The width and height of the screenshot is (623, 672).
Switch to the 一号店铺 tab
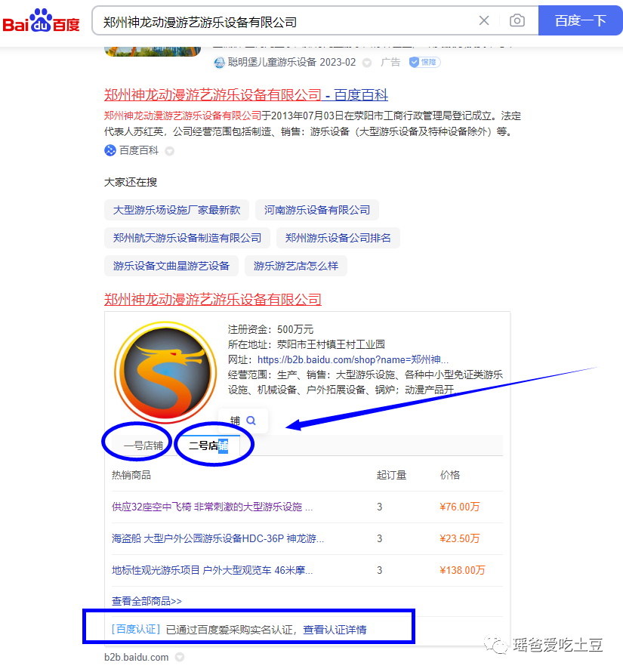143,445
